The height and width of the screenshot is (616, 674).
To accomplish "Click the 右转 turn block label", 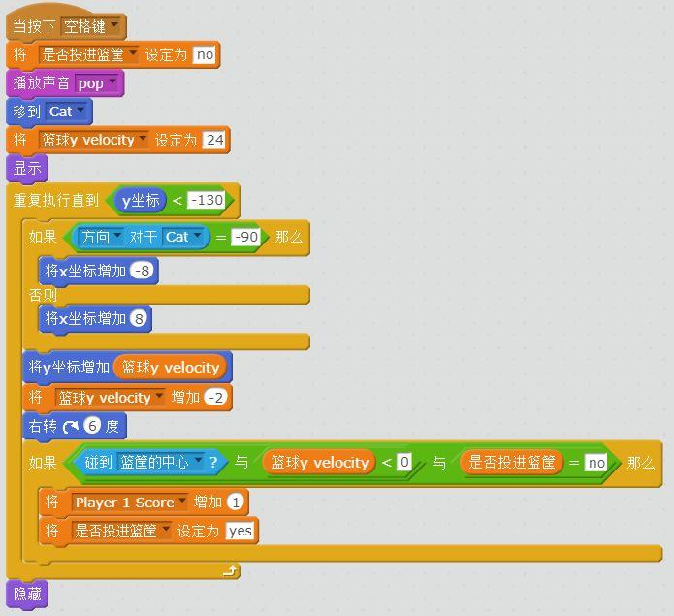I will click(x=43, y=426).
